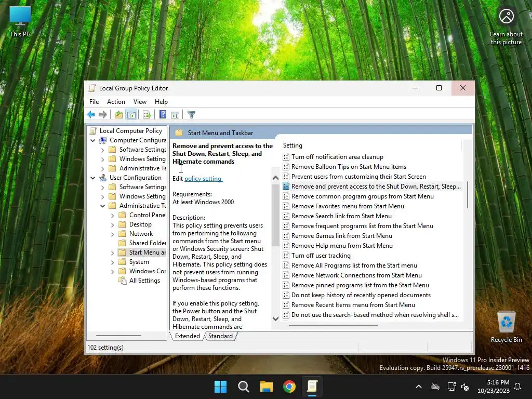Expand the Start Menu and Taskbar node
Viewport: 532px width, 399px height.
(112, 253)
